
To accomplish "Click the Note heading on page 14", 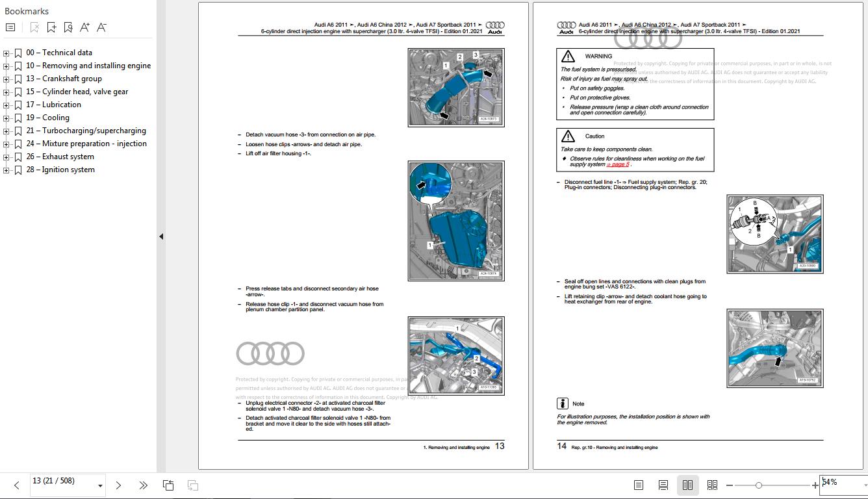I will 578,404.
